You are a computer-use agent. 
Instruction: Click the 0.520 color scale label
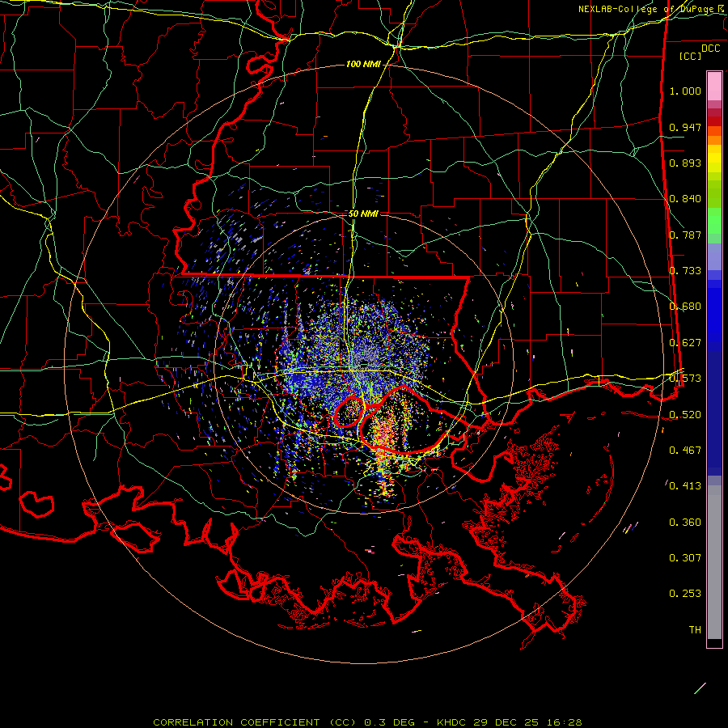pos(685,415)
